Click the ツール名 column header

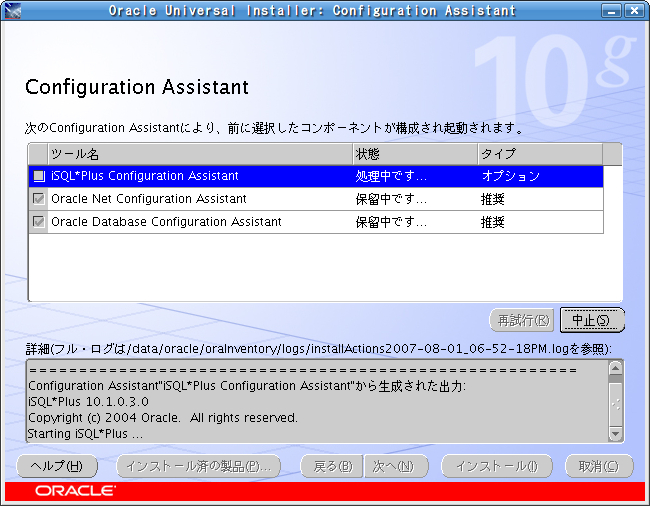point(200,154)
